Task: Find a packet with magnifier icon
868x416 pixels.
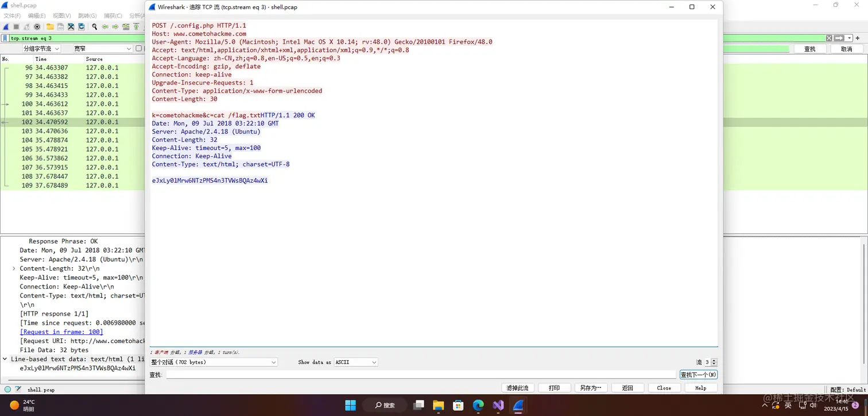Action: [94, 27]
